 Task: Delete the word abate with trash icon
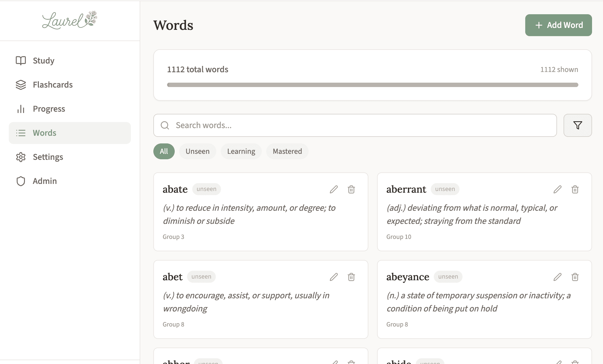(351, 189)
